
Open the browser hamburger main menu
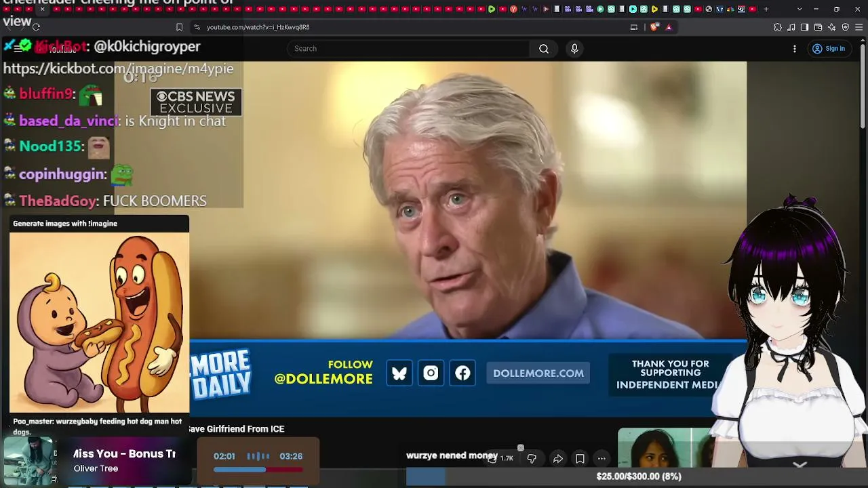click(859, 27)
